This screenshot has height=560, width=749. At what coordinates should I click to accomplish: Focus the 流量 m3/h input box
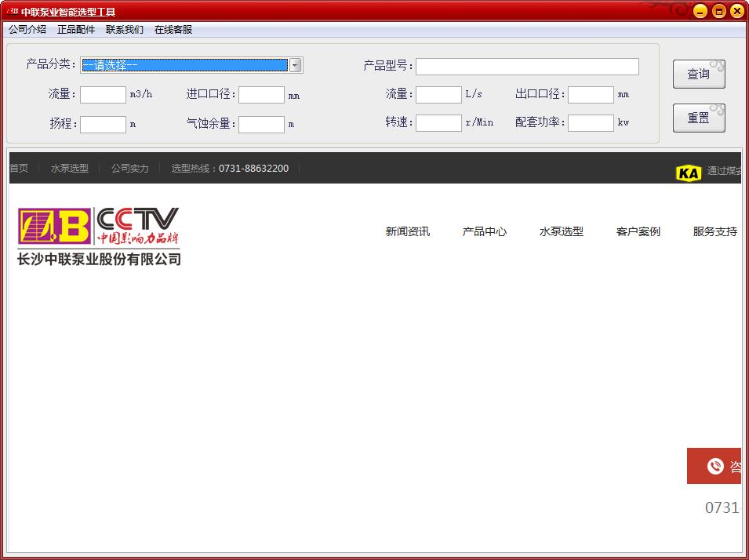pos(103,95)
